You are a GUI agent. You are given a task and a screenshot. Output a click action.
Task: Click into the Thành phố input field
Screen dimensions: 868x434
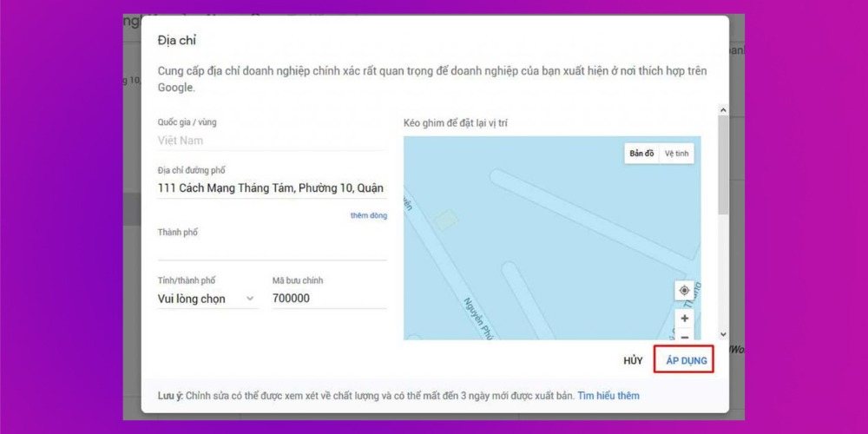click(x=271, y=250)
